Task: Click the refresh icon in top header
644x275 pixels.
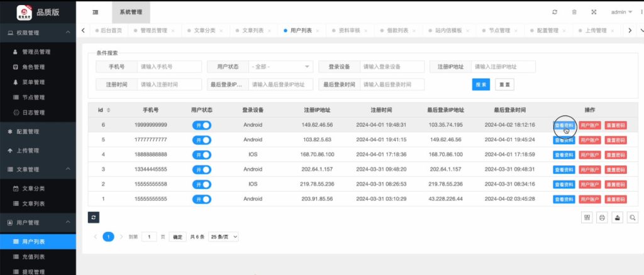Action: pyautogui.click(x=555, y=13)
